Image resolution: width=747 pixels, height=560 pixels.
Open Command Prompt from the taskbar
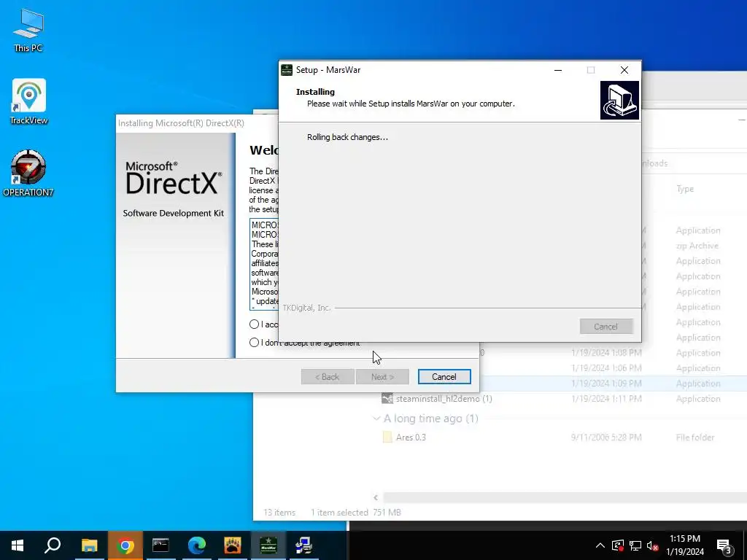click(x=160, y=545)
